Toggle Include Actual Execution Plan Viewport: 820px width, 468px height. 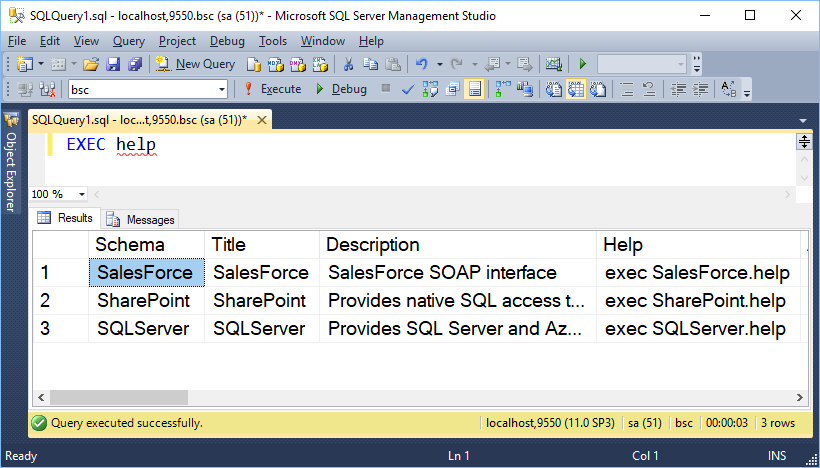click(503, 89)
